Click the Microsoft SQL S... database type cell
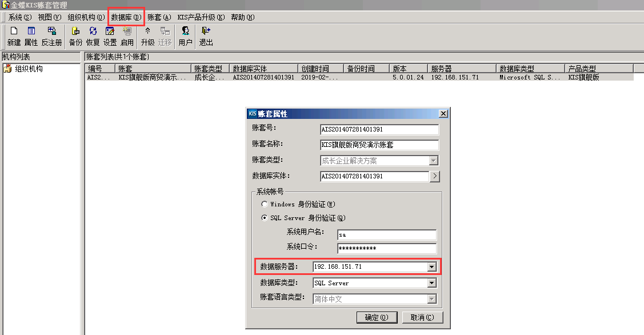This screenshot has height=335, width=644. click(x=530, y=77)
